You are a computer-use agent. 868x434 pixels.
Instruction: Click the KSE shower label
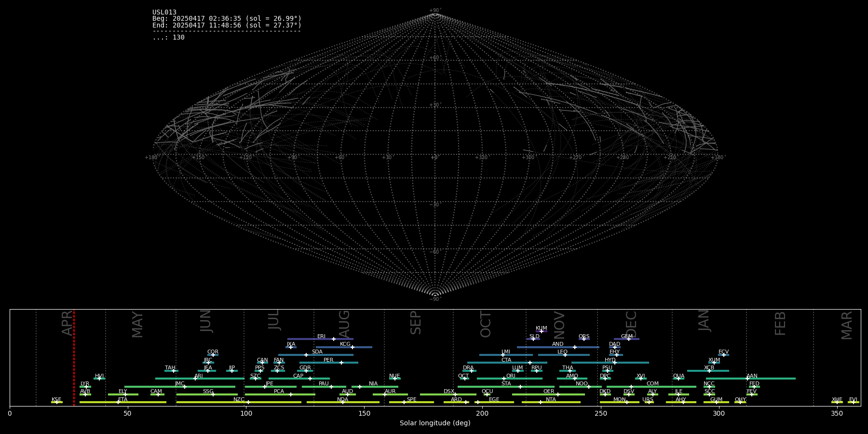(56, 400)
